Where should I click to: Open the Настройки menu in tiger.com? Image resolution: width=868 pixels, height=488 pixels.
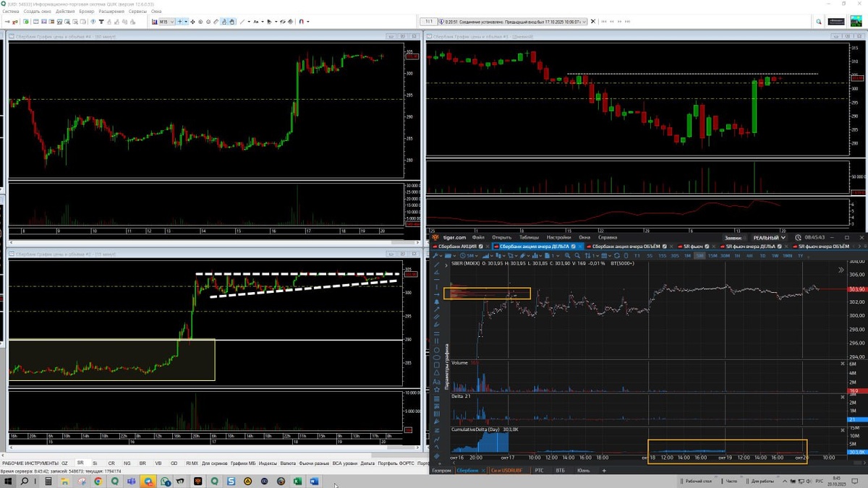pos(558,237)
